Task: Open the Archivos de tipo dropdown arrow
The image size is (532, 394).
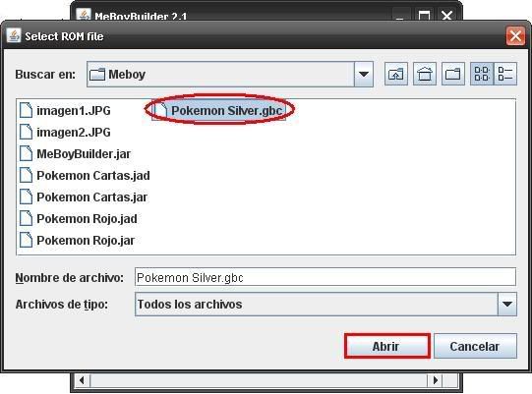Action: (507, 305)
